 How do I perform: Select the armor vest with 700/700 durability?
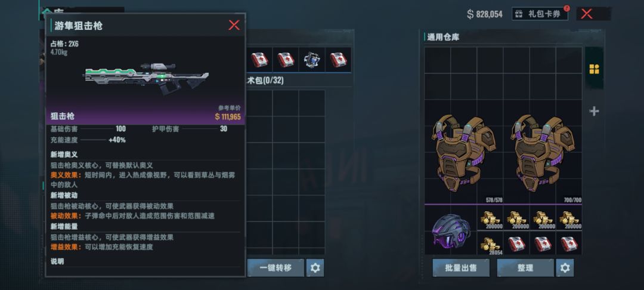click(543, 153)
